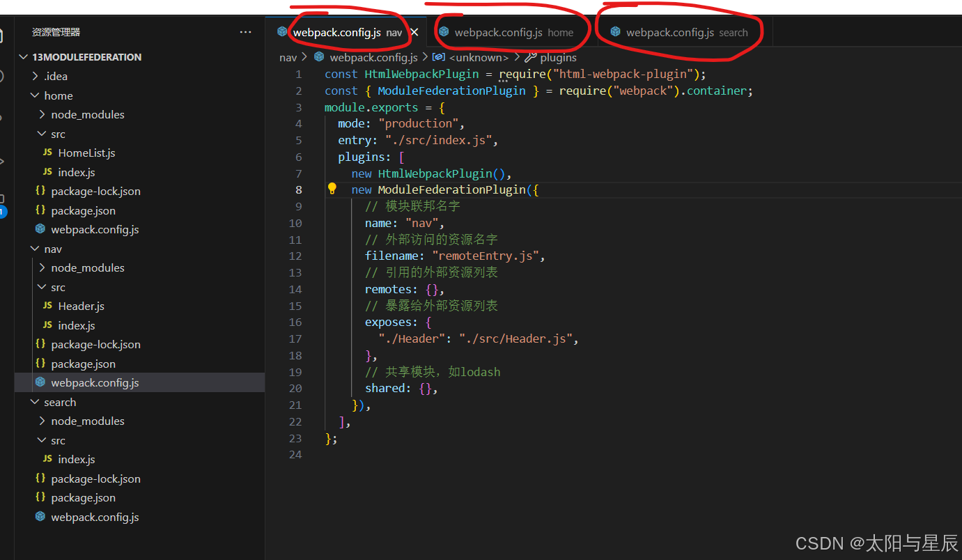The width and height of the screenshot is (962, 560).
Task: Open webpack.config.js under the home folder
Action: click(x=95, y=229)
